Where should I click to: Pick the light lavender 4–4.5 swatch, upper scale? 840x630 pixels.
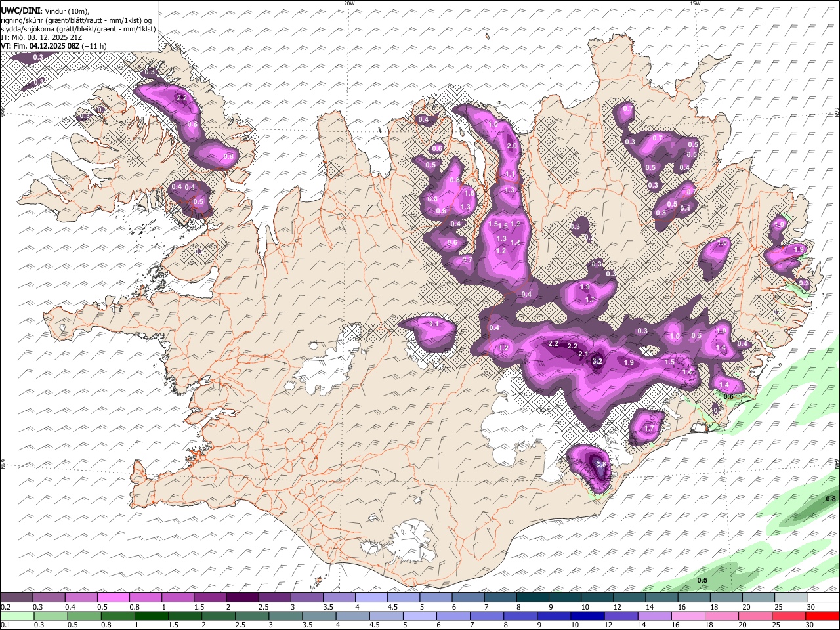(x=371, y=598)
